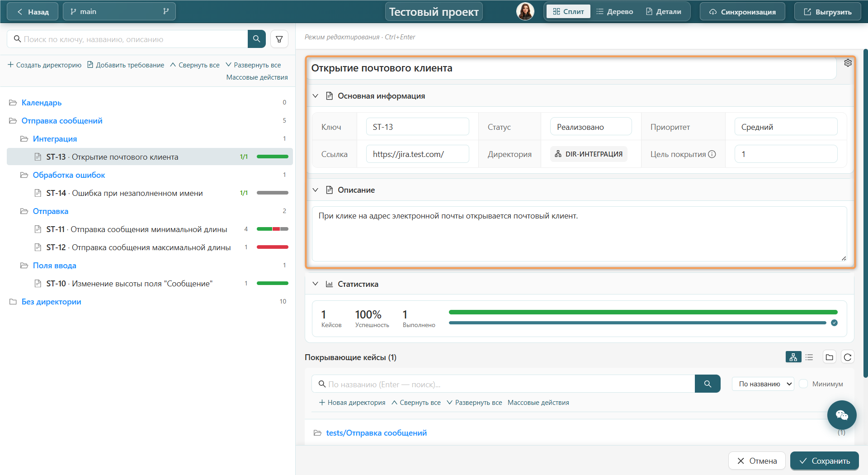Click the Синхронизация button
The image size is (868, 475).
click(742, 12)
